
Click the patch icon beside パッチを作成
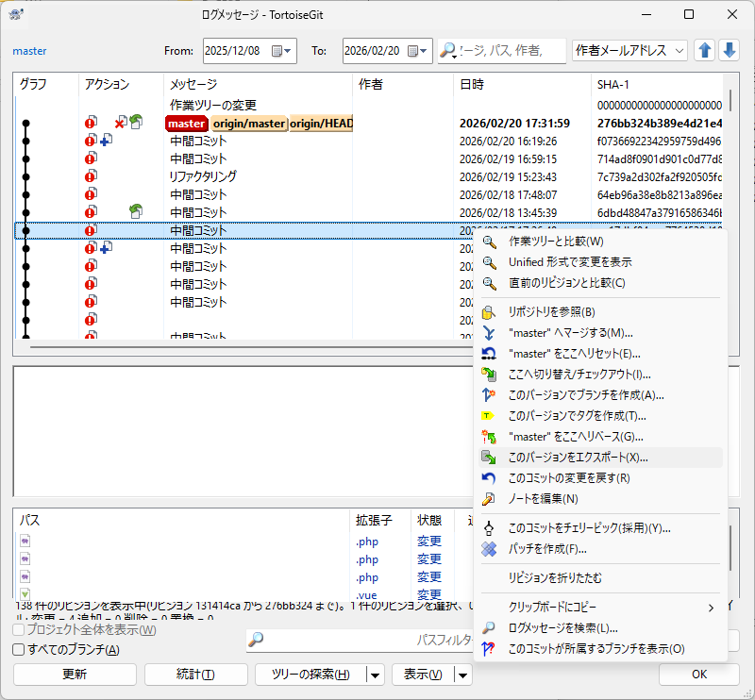[489, 549]
